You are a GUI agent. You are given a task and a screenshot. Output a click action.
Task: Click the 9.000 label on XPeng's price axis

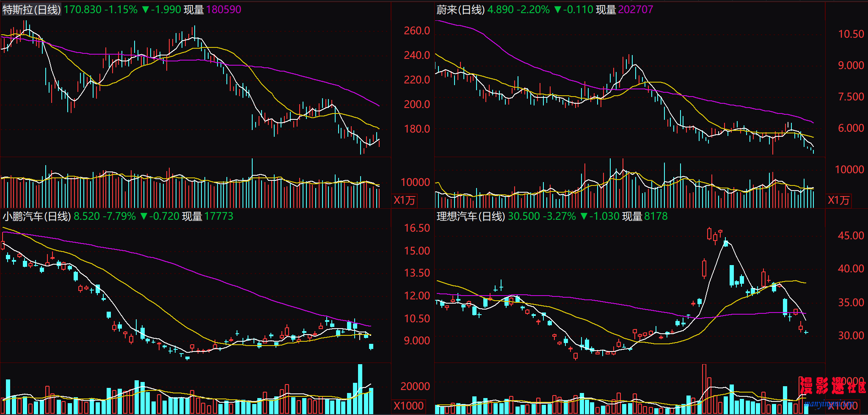(x=417, y=341)
